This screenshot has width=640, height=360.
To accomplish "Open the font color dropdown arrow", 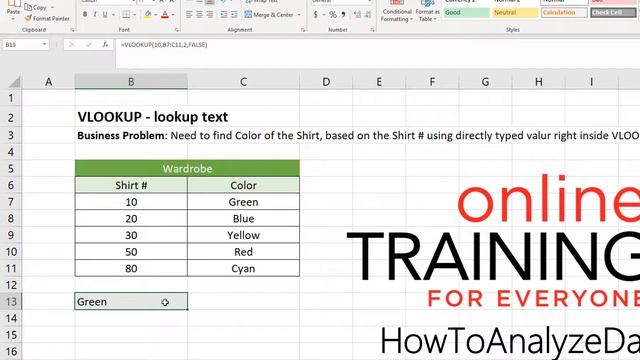I will pos(173,15).
